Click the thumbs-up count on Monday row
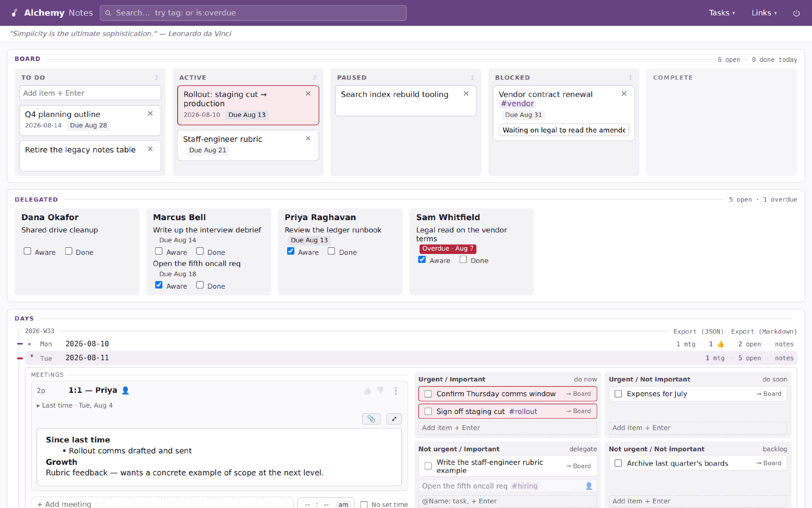The image size is (812, 508). tap(717, 344)
